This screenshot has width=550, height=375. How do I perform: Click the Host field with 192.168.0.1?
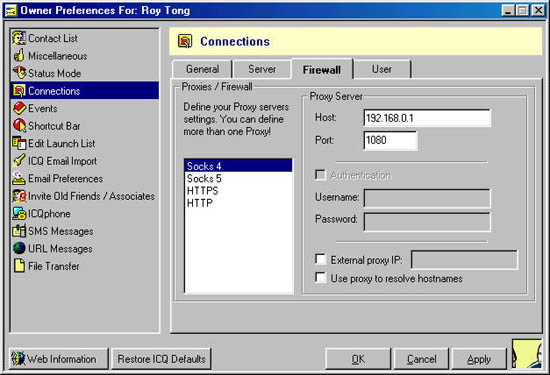click(x=427, y=118)
